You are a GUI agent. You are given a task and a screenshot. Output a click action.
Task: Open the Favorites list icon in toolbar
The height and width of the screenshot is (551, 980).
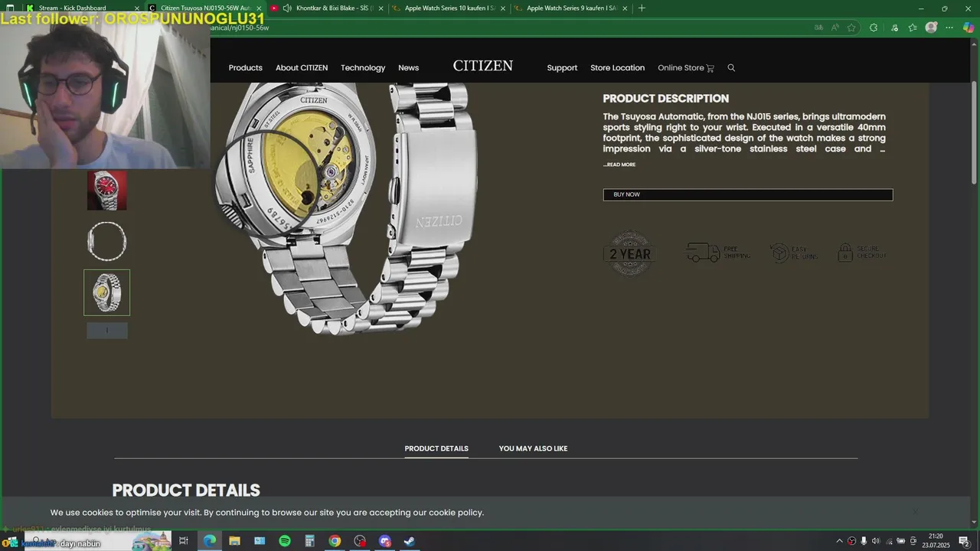[x=913, y=28]
